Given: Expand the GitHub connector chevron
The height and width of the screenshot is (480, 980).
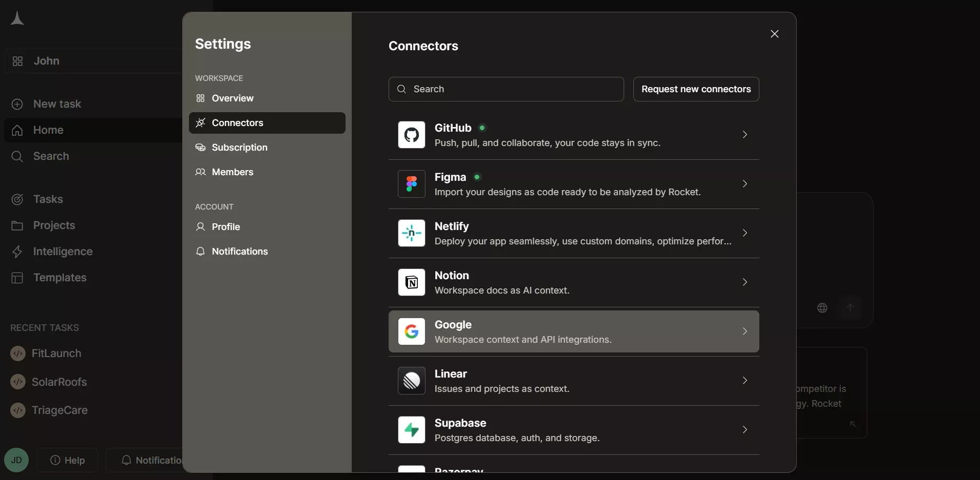Looking at the screenshot, I should click(745, 135).
